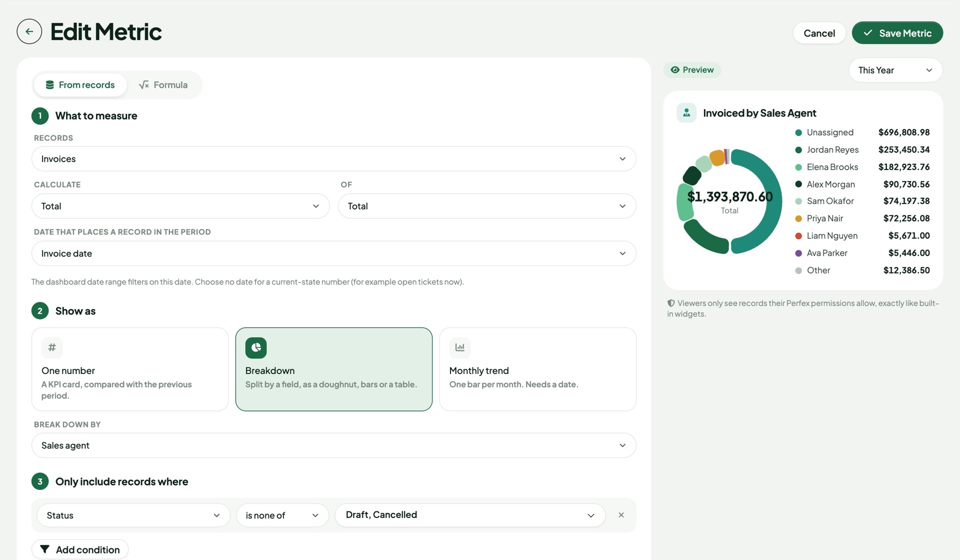960x560 pixels.
Task: Click the hash icon on One number card
Action: pos(52,347)
